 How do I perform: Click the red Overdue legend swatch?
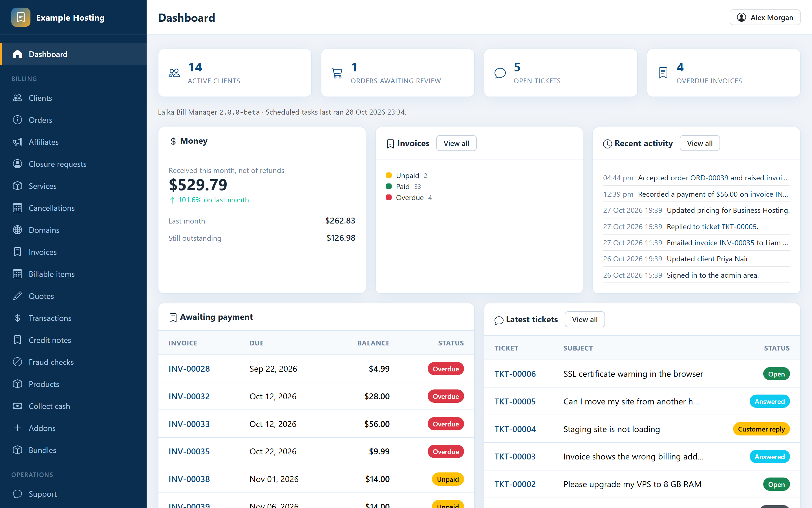pos(389,198)
